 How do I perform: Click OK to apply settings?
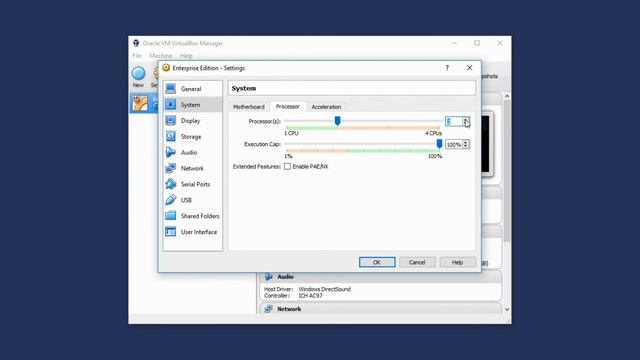pos(377,262)
